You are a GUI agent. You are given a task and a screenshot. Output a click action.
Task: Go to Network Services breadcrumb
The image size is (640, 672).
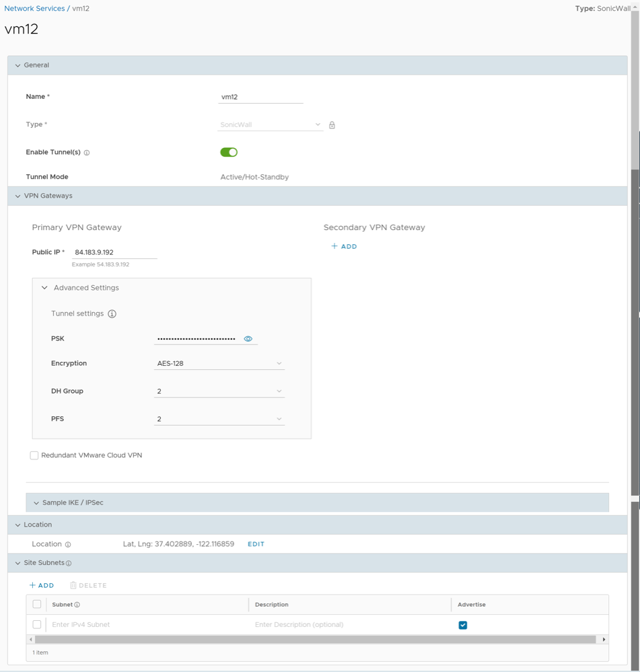(x=34, y=9)
